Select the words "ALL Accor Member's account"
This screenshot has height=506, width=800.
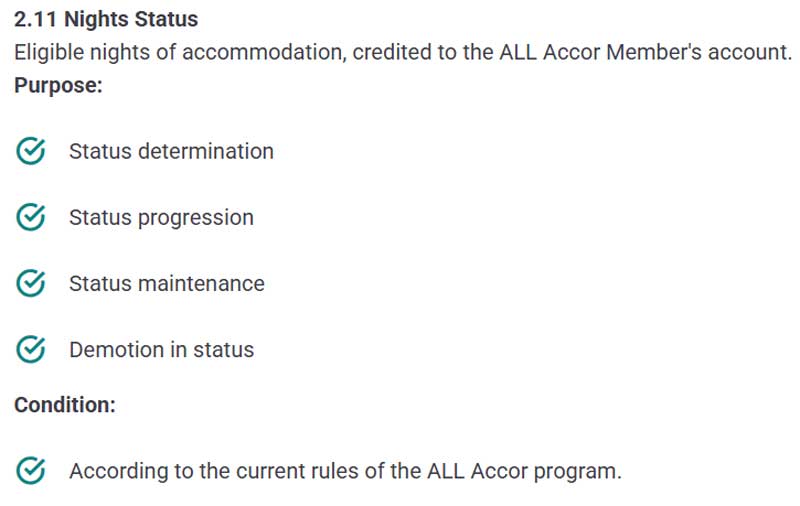pos(638,52)
